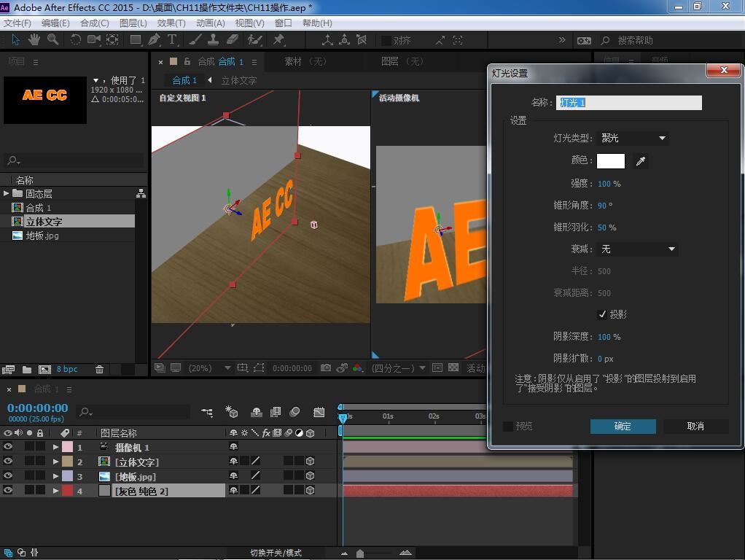
Task: Open the composition mini-flowchart in timeline
Action: pos(207,412)
